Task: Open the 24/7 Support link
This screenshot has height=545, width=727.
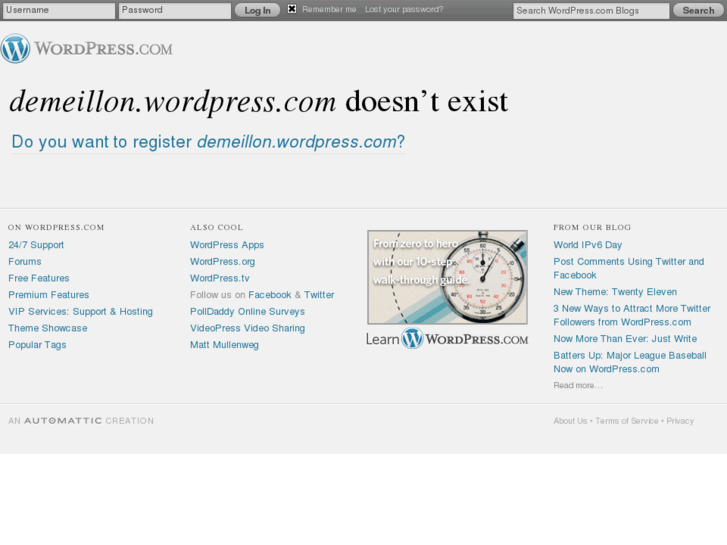Action: (36, 245)
